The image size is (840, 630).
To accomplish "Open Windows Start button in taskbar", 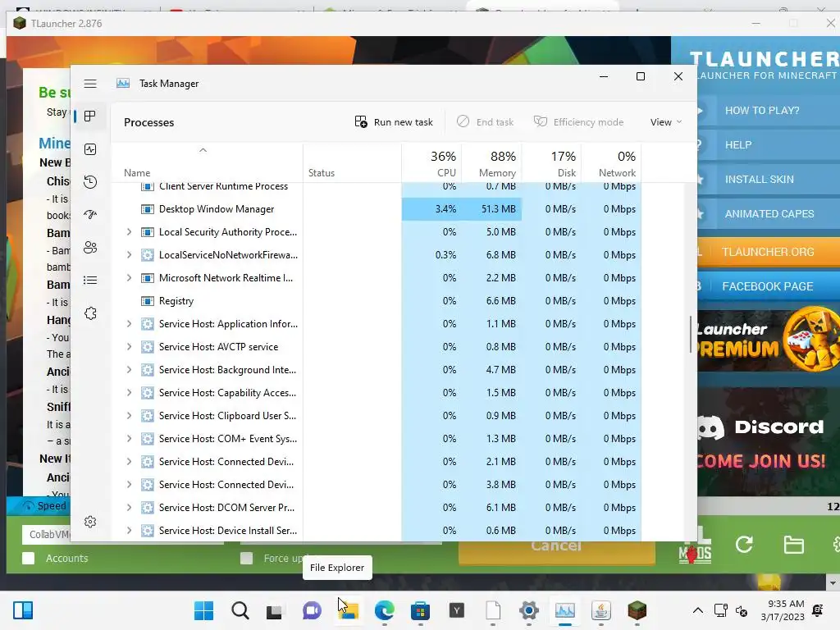I will (203, 610).
